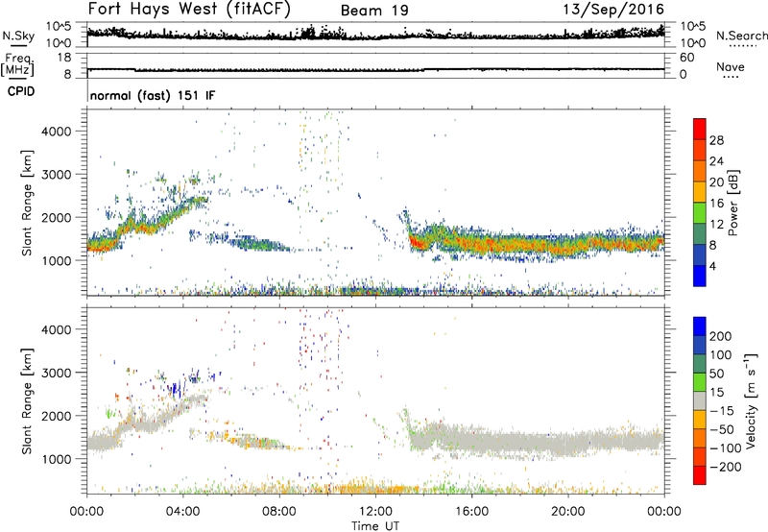Click the '12:00' time axis tick
This screenshot has height=532, width=768.
(375, 512)
